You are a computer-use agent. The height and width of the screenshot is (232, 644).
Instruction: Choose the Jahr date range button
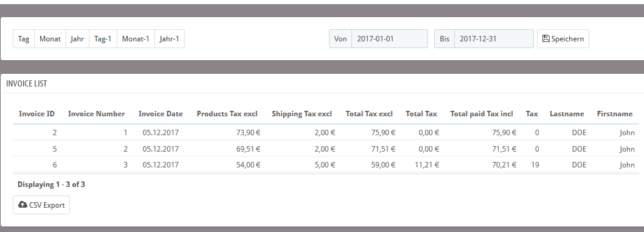pyautogui.click(x=77, y=39)
